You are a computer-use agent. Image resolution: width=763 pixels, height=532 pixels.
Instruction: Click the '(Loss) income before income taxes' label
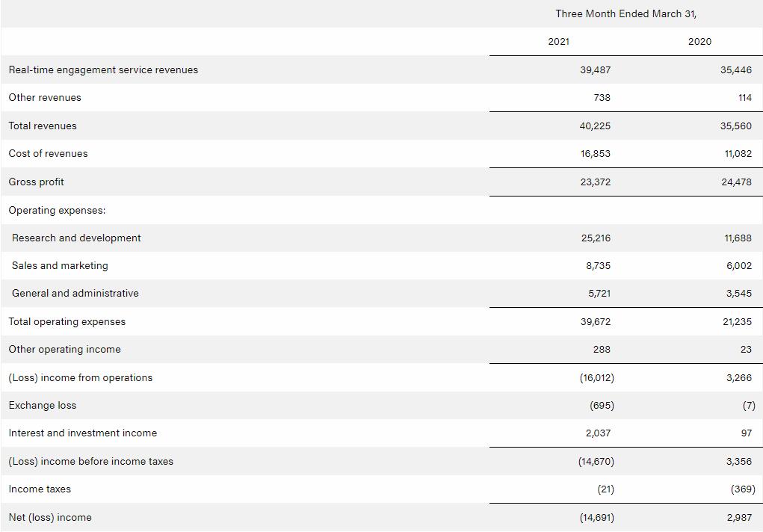tap(90, 461)
